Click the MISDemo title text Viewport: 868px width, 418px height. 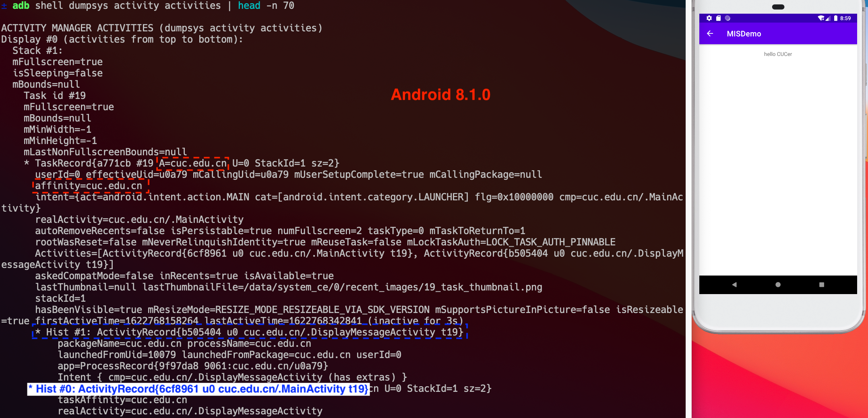(x=744, y=34)
